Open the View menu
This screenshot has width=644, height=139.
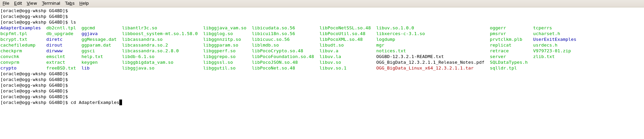tap(31, 3)
